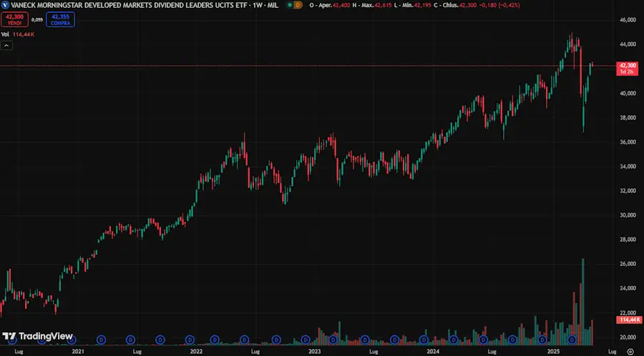
Task: Click the most recent dividend marker after 2025
Action: pos(572,340)
